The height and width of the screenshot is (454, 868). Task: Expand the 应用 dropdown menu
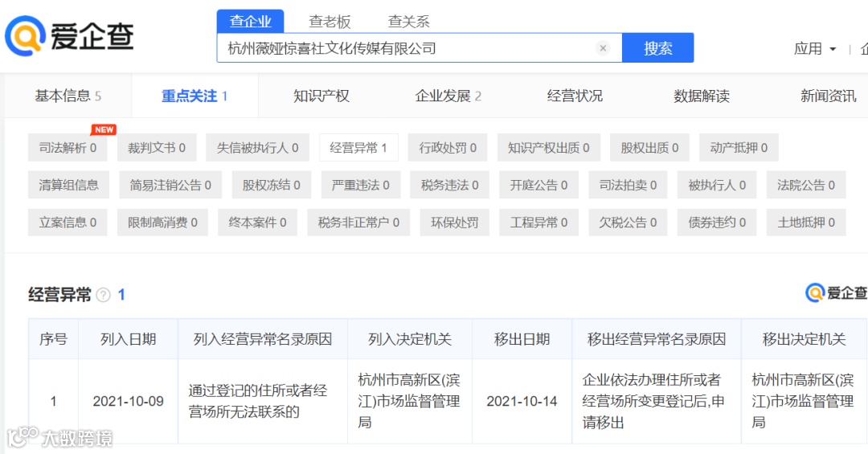(x=814, y=49)
